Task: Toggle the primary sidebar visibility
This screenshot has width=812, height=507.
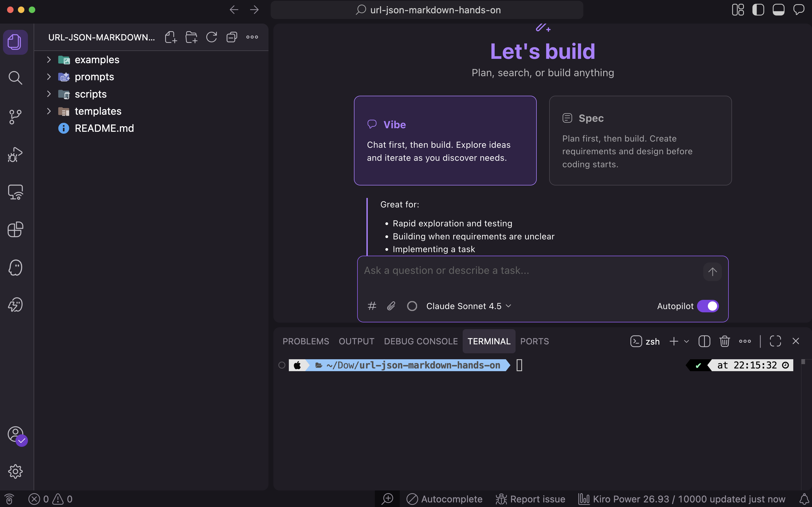Action: pyautogui.click(x=758, y=10)
